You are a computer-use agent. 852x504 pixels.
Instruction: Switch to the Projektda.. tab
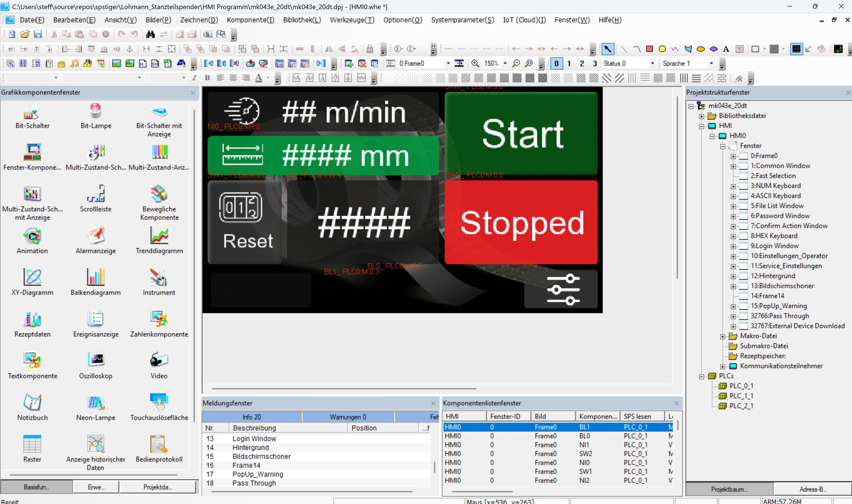[x=158, y=487]
